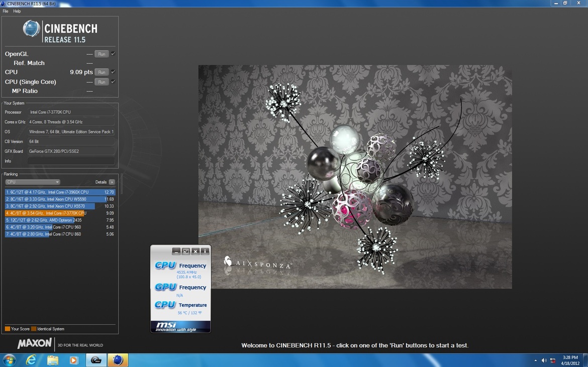Toggle the CPU (Single Core) checkbox

tap(113, 81)
